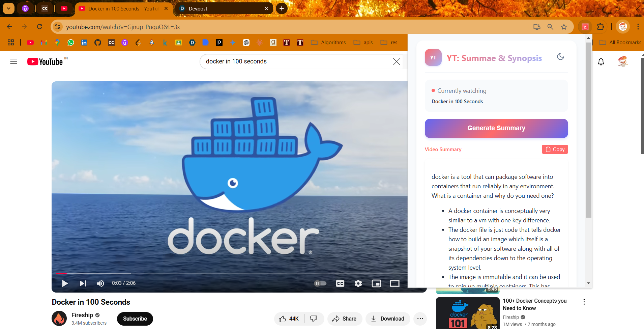
Task: Select the Docker in 100 Seconds tab
Action: point(123,8)
